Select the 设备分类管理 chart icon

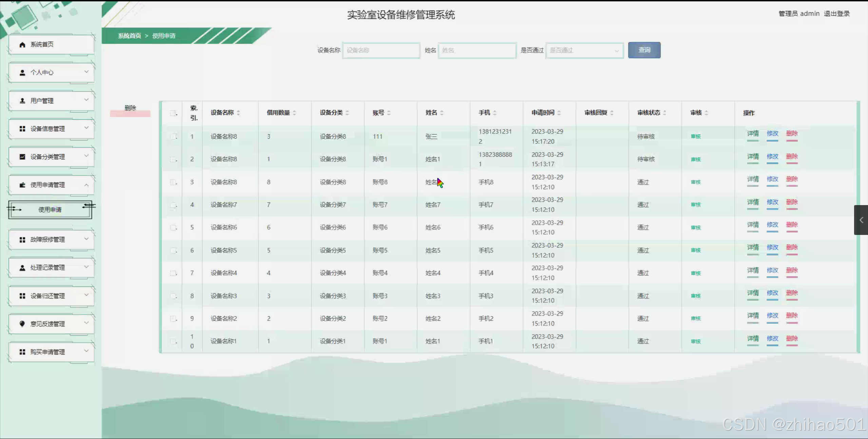[22, 157]
